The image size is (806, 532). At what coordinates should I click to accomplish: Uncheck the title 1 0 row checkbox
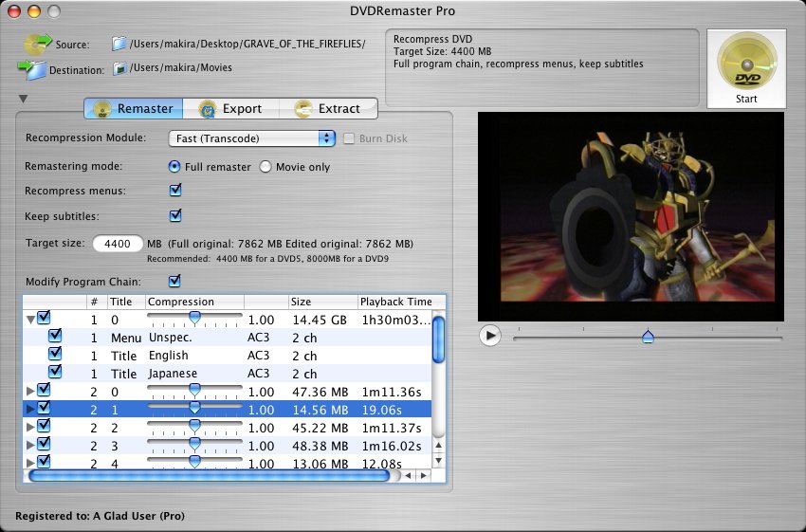(45, 318)
